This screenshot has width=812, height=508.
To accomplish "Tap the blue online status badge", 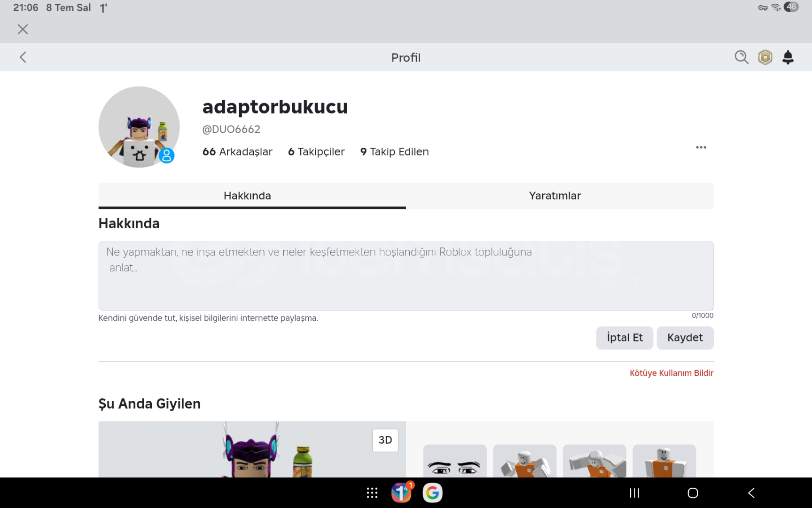I will tap(166, 156).
